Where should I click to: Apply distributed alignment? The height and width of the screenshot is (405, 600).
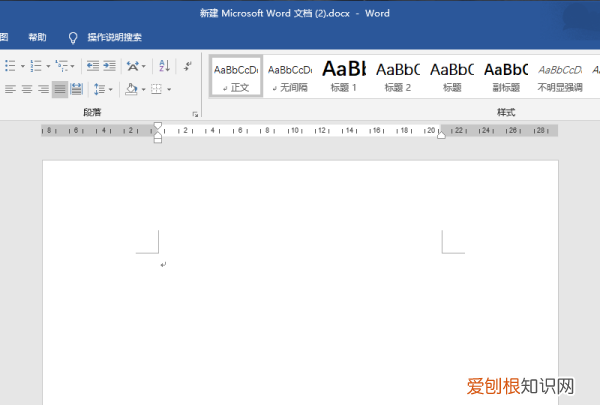pos(77,90)
